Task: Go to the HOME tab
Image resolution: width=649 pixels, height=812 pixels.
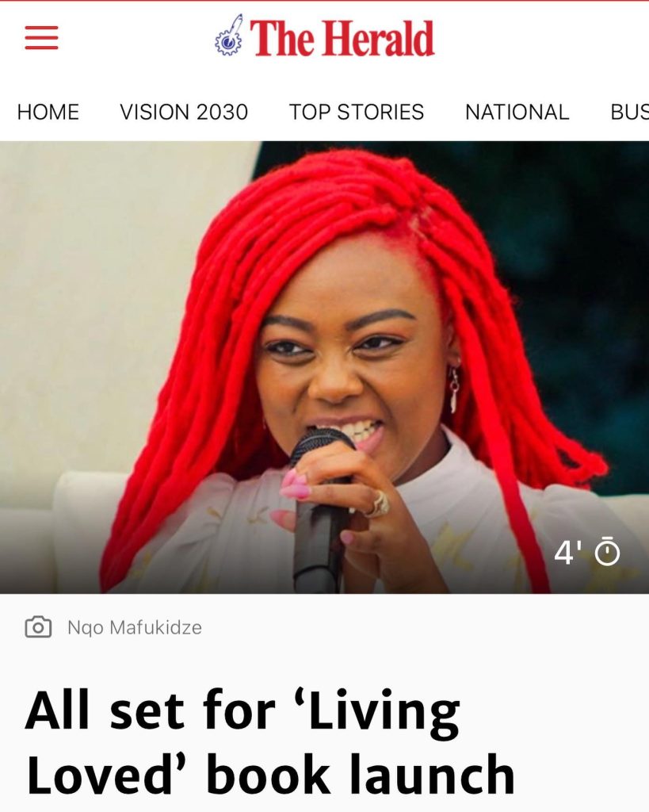Action: pyautogui.click(x=48, y=112)
